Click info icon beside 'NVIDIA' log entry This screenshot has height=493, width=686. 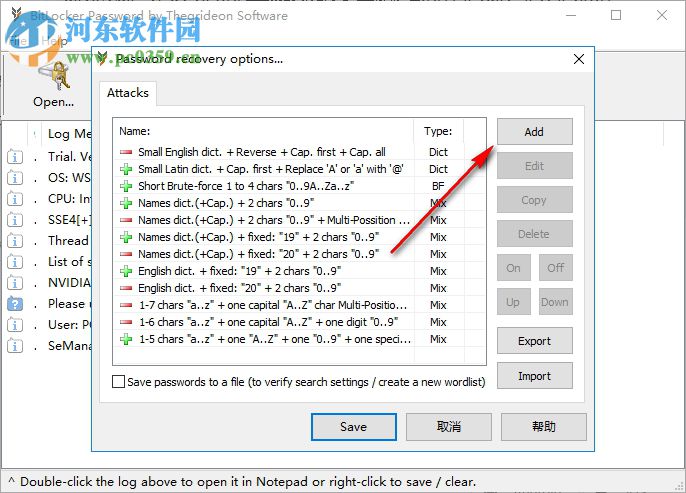pyautogui.click(x=15, y=283)
